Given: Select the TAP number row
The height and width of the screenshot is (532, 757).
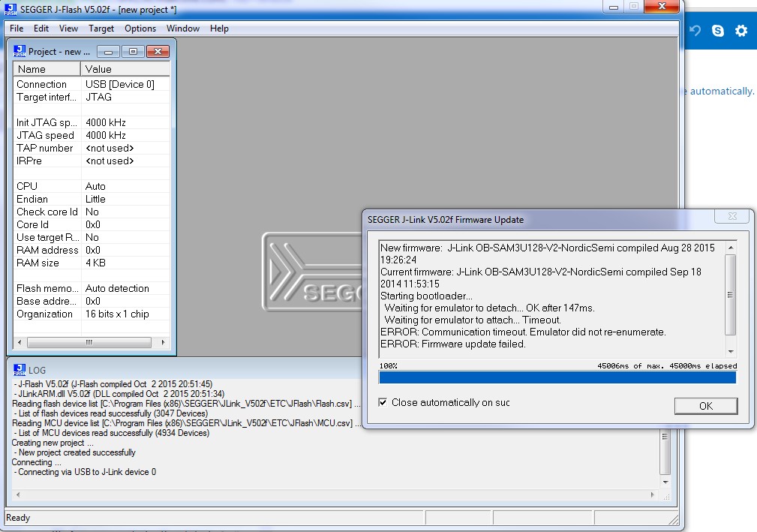Looking at the screenshot, I should pos(92,149).
